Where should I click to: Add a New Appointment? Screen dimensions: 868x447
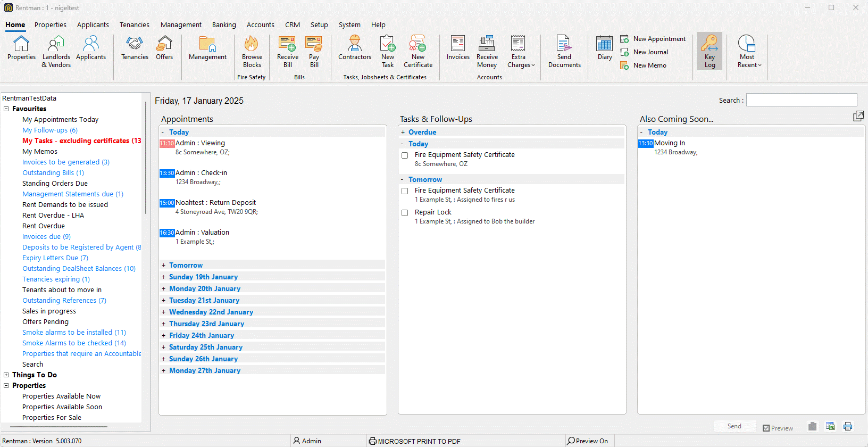pyautogui.click(x=653, y=39)
